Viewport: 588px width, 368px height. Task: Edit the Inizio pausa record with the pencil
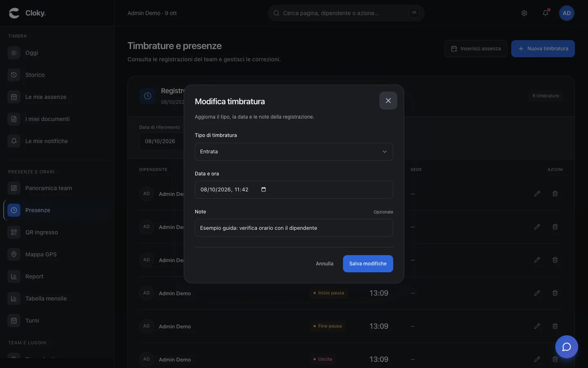[537, 293]
